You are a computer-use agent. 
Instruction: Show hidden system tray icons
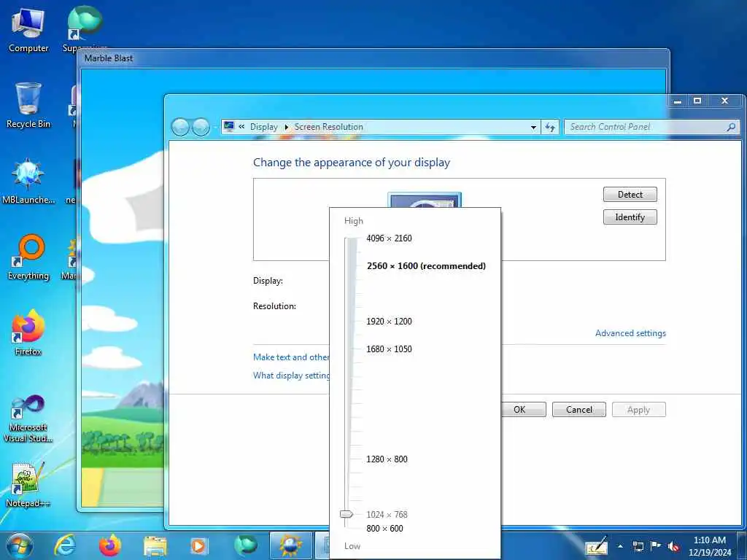620,546
